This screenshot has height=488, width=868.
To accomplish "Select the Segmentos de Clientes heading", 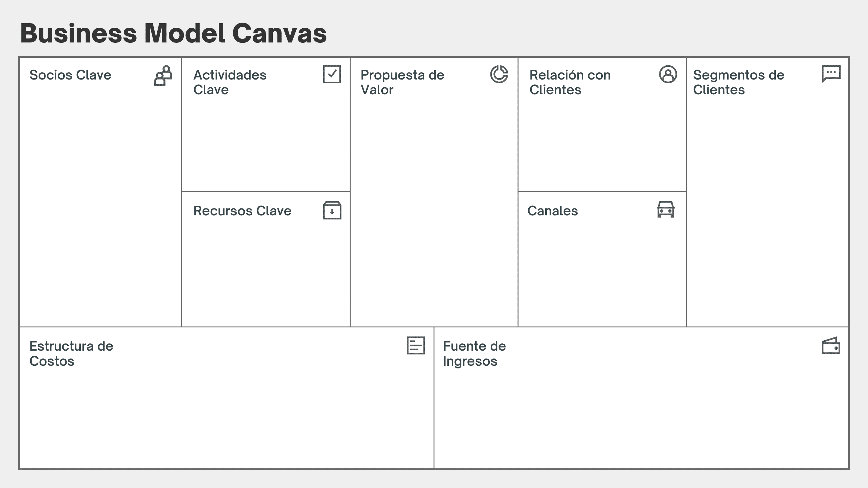I will click(x=738, y=82).
